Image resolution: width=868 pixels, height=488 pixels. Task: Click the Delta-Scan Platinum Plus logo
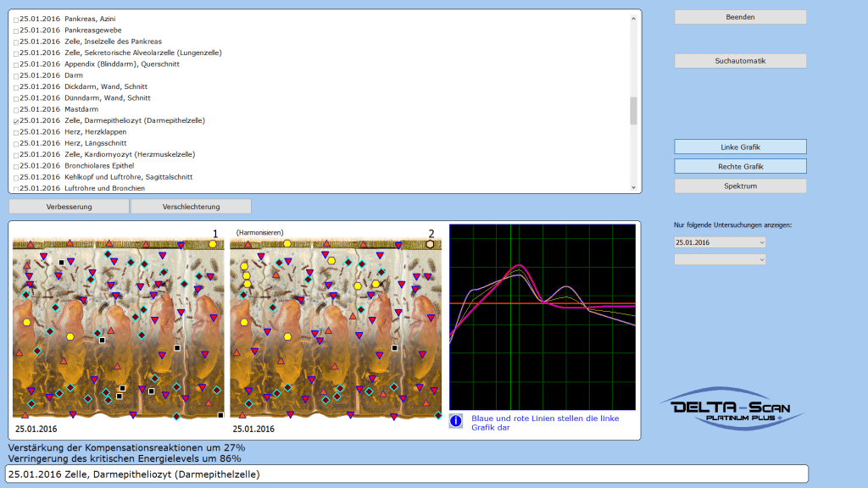(732, 413)
